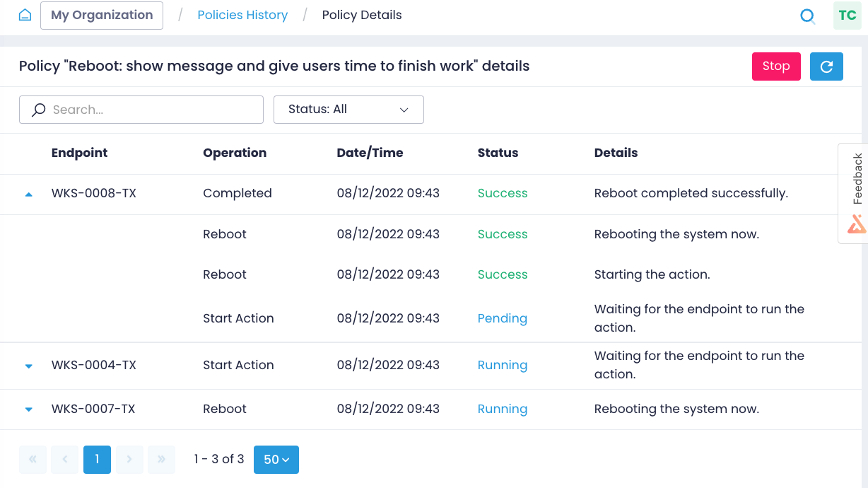868x488 pixels.
Task: Select the Policy Details breadcrumb
Action: 362,15
